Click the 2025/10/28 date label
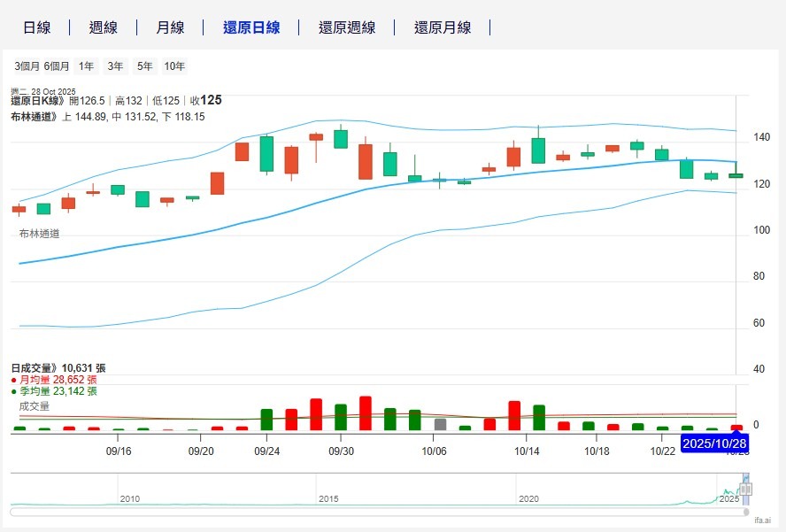The width and height of the screenshot is (786, 532). tap(715, 443)
